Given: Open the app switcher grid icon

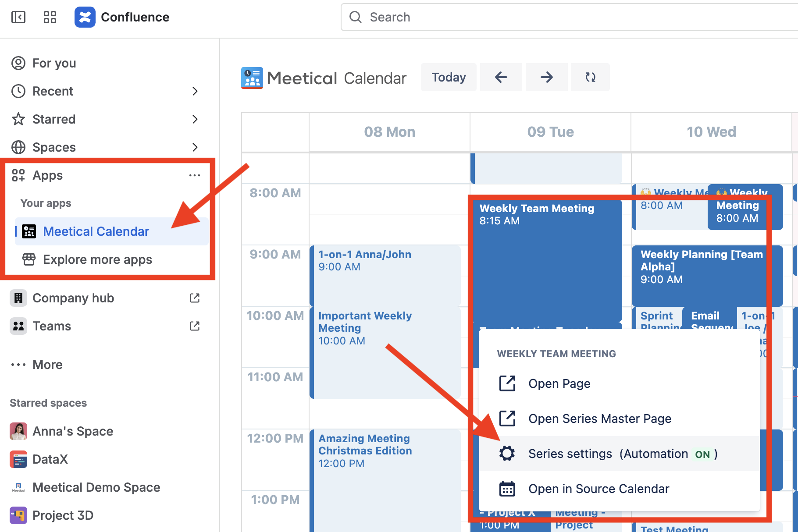Looking at the screenshot, I should [50, 17].
